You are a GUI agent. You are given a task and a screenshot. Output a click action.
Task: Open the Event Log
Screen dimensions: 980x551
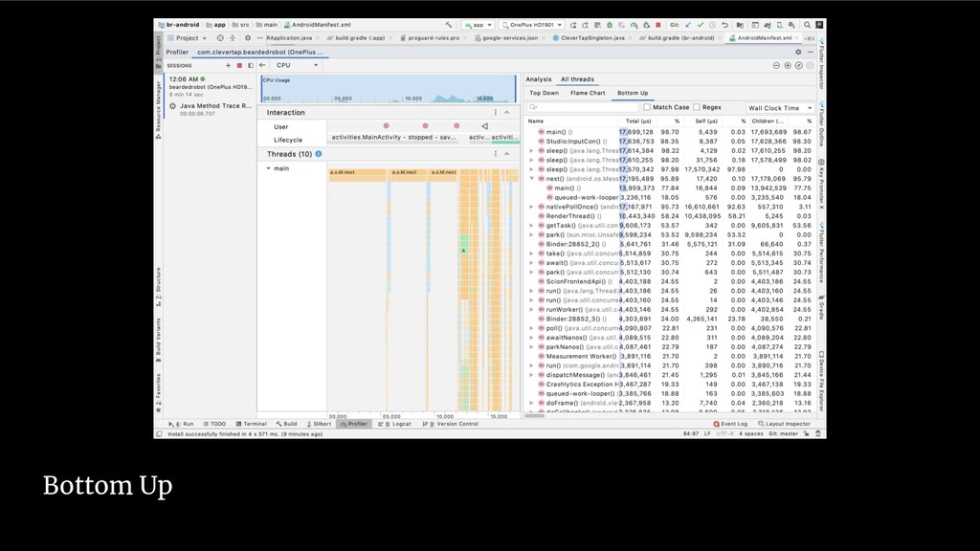coord(730,424)
